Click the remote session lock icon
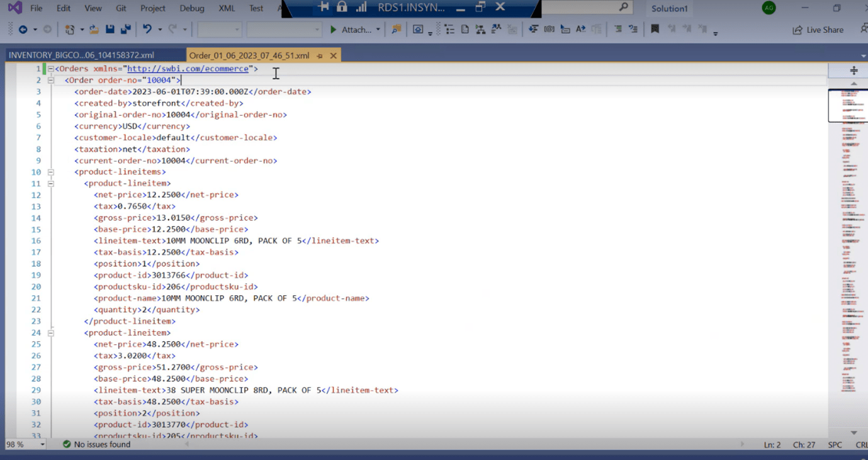 click(x=342, y=7)
